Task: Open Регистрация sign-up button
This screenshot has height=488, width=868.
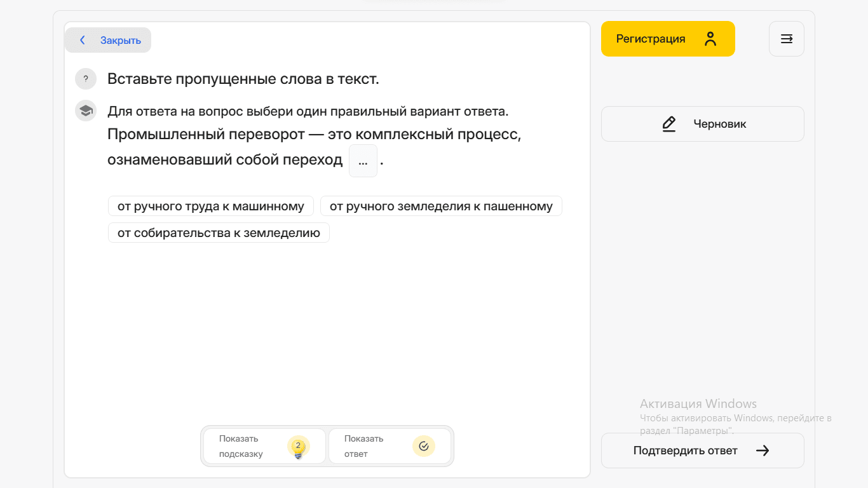Action: click(x=651, y=39)
